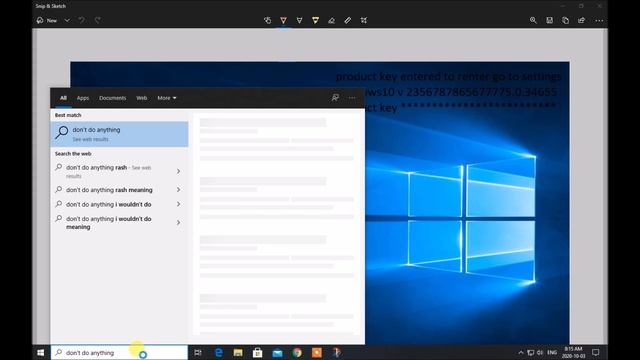The width and height of the screenshot is (640, 360).
Task: Select the Pencil tool
Action: tap(299, 20)
